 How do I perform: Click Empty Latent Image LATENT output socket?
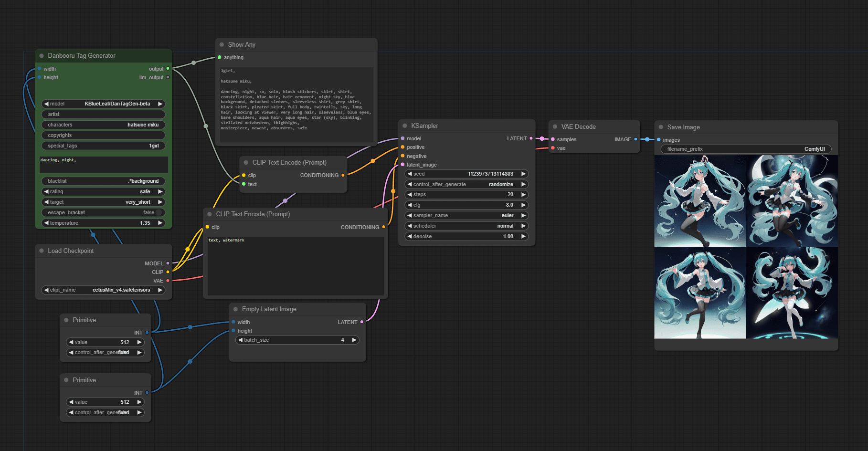click(361, 322)
